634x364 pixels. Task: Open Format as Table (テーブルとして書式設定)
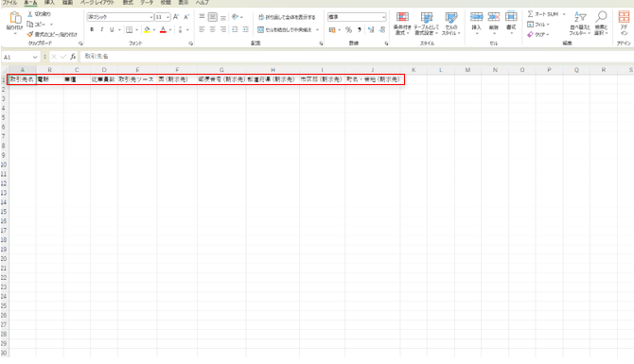[x=426, y=23]
